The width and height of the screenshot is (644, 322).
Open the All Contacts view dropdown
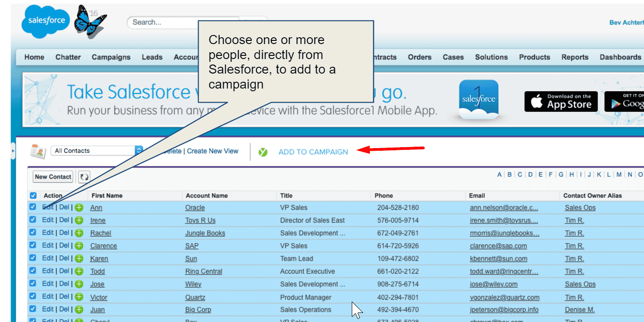[x=97, y=151]
